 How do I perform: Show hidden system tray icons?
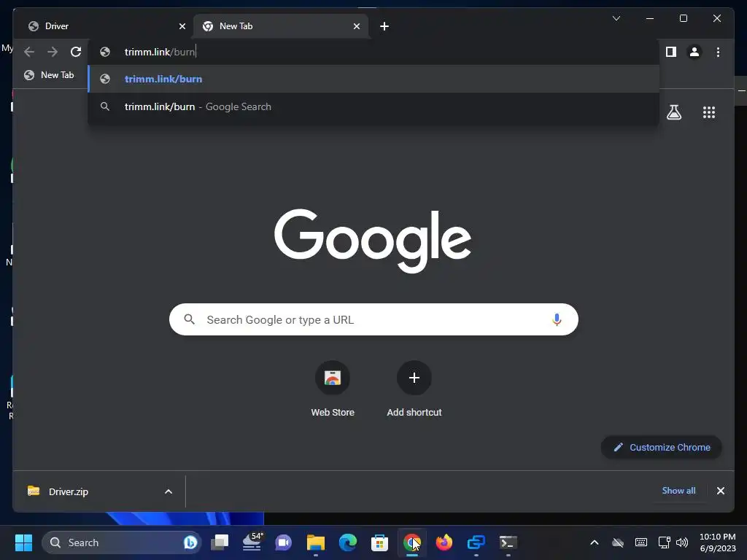594,542
